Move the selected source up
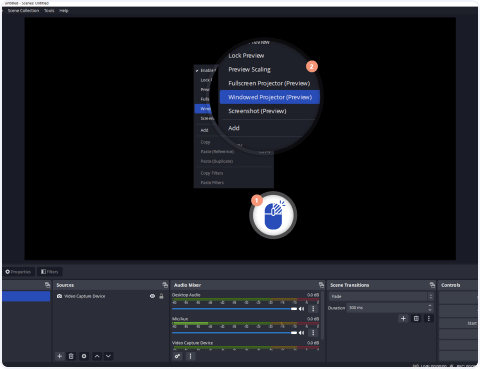 [x=97, y=356]
